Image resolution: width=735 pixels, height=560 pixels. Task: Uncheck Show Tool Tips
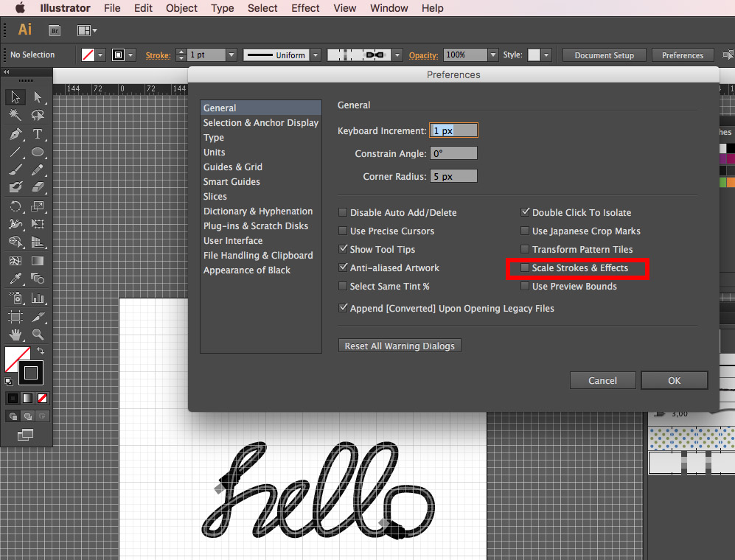[343, 250]
